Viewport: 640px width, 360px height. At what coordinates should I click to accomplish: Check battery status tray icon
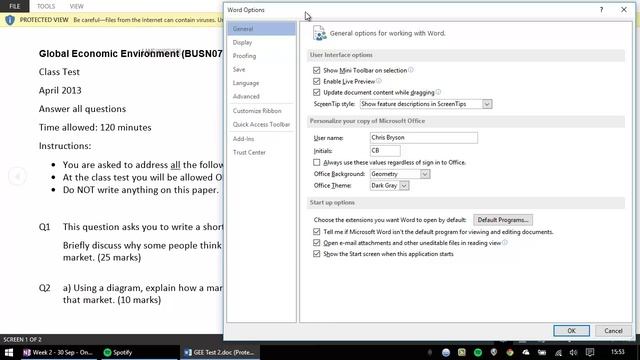pos(542,352)
